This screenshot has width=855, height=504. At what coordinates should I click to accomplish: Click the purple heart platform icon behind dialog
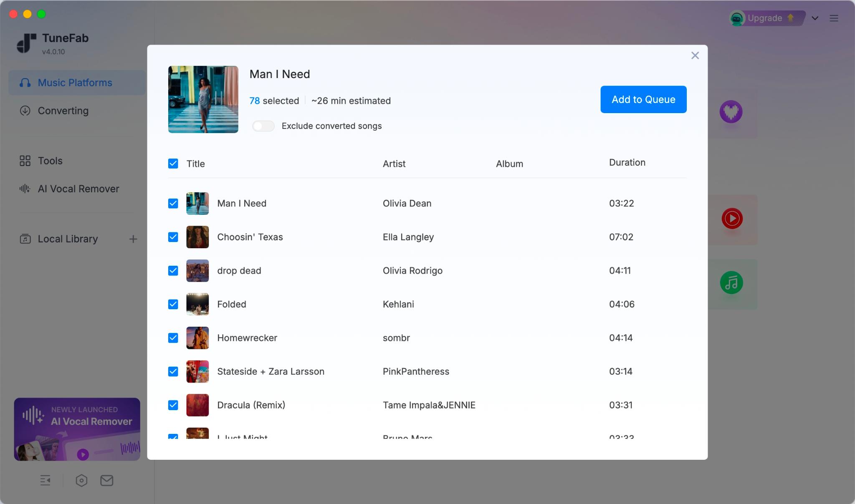coord(731,111)
